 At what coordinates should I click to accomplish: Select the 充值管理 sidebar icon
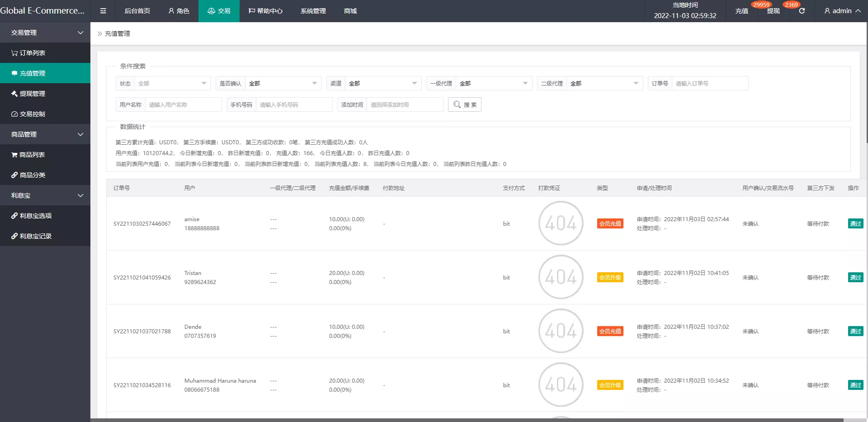pyautogui.click(x=14, y=73)
